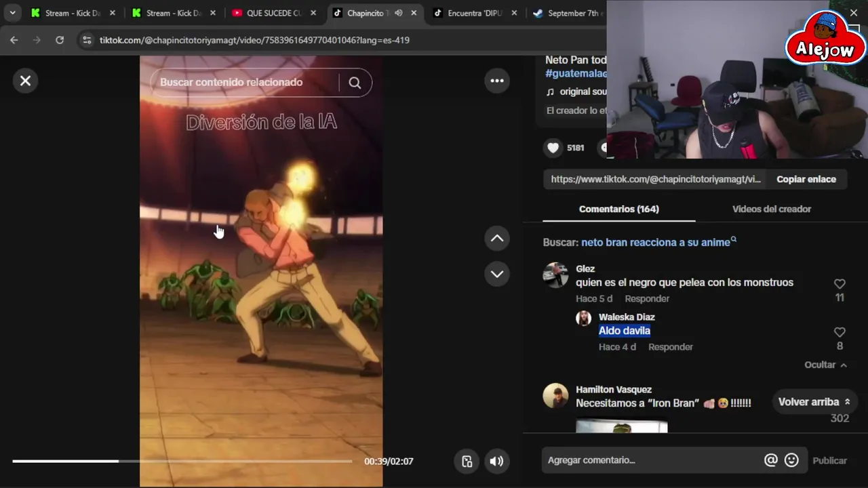
Task: Open search link neto bran reacciona a su anime
Action: point(658,242)
